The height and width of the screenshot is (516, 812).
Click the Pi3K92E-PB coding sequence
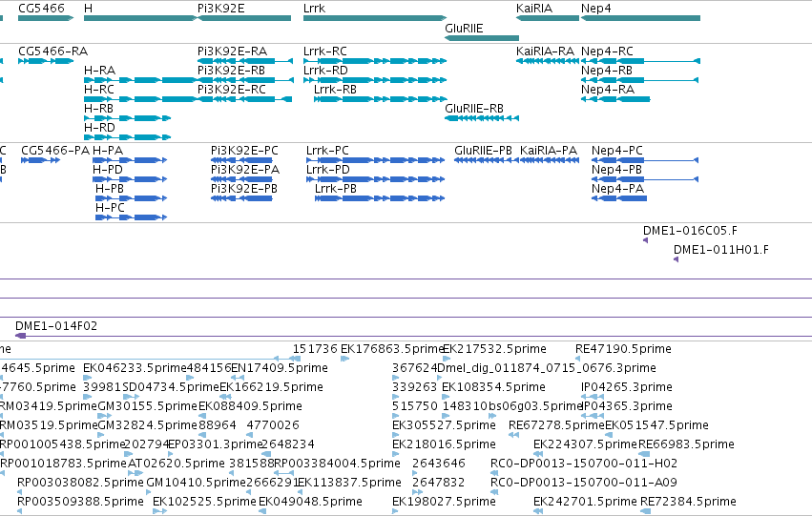point(241,198)
